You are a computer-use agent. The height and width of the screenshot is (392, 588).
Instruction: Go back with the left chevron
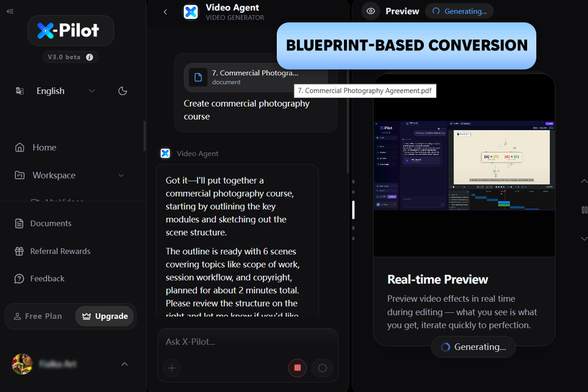[165, 12]
